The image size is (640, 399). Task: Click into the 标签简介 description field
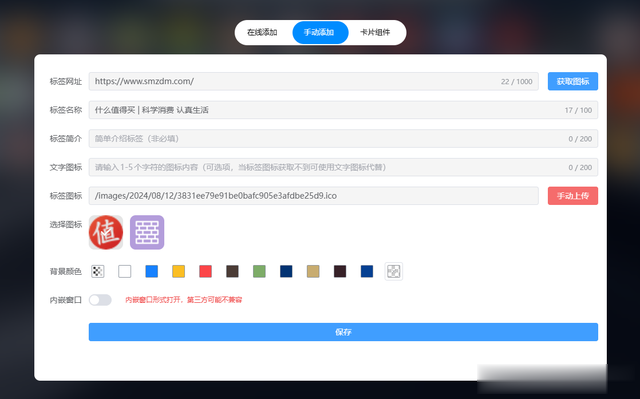pos(343,139)
